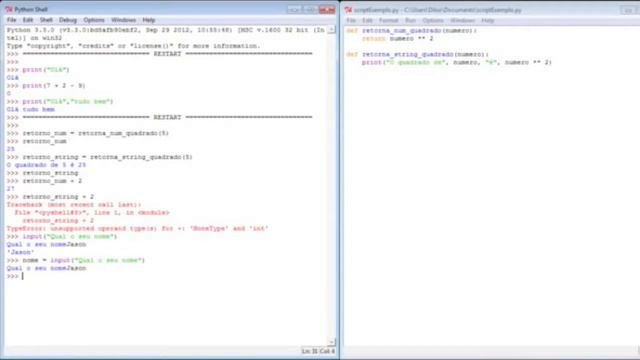Open Options menu in Python Shell

coord(94,20)
